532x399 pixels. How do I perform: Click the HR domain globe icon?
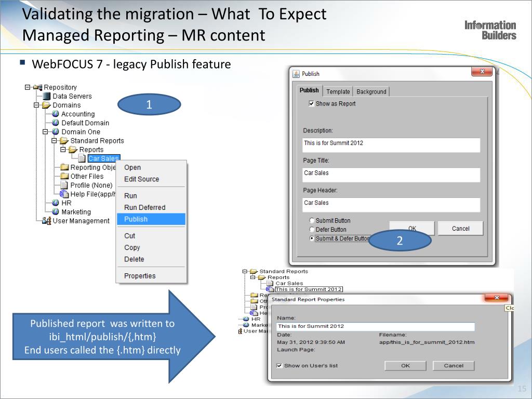point(56,203)
